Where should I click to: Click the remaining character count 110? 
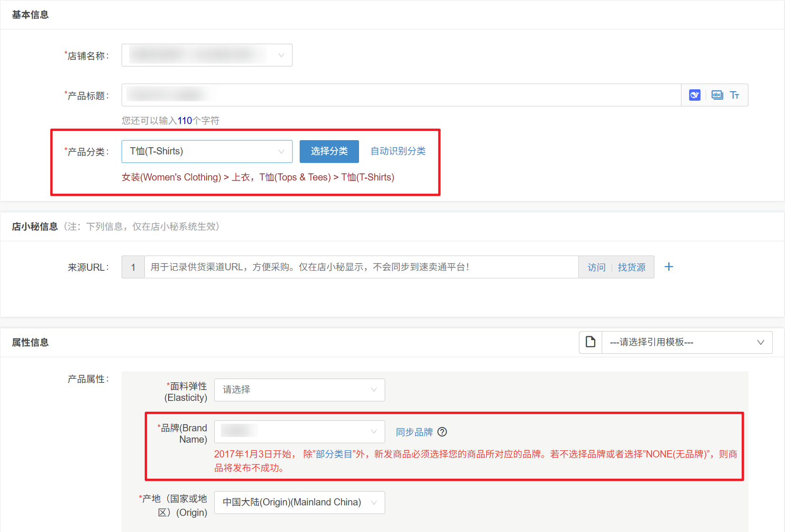pos(185,121)
